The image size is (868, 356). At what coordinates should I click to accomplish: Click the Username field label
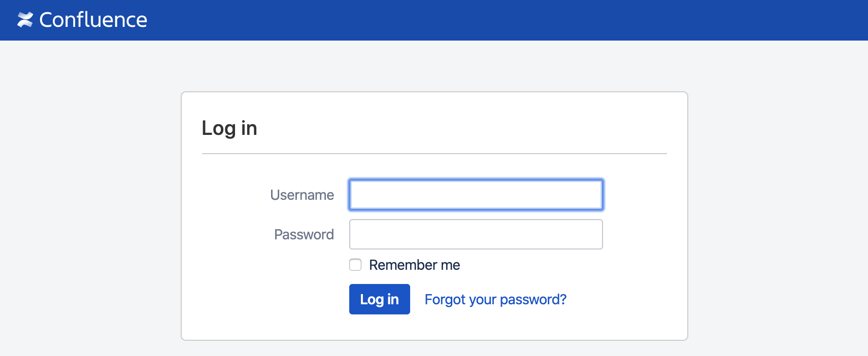coord(302,195)
